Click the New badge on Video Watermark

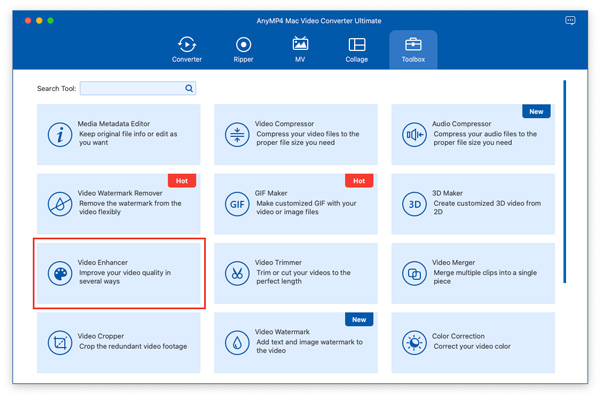point(359,319)
